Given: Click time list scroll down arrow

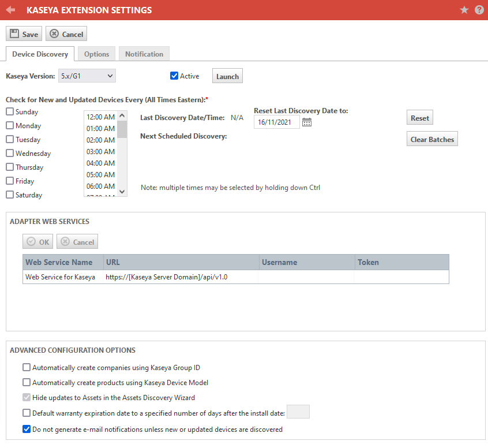Looking at the screenshot, I should 122,192.
